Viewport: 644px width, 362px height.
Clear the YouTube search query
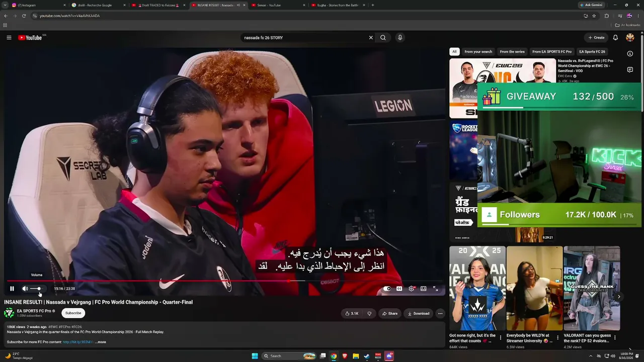click(371, 38)
